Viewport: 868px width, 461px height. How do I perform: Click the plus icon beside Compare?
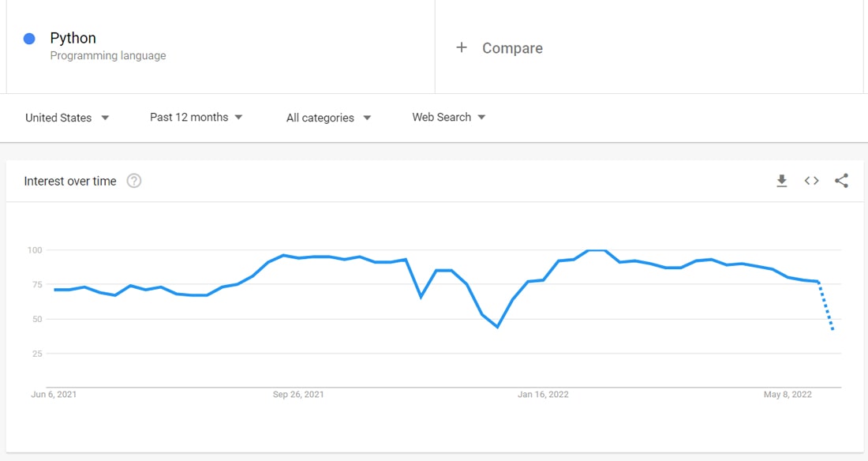pos(462,47)
